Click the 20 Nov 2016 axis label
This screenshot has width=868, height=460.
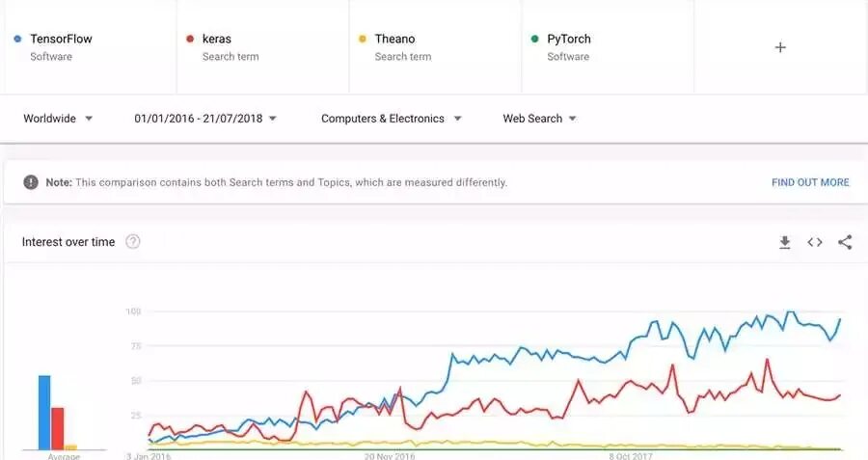(x=391, y=456)
